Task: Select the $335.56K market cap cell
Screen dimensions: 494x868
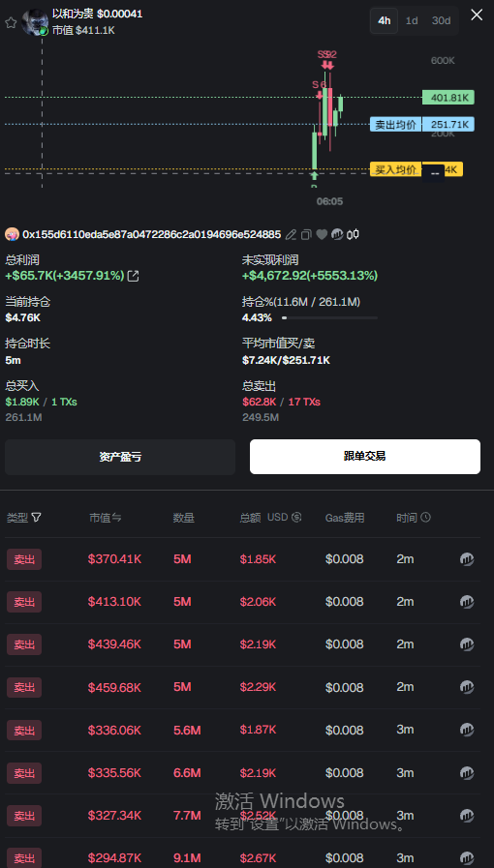Action: (x=114, y=773)
